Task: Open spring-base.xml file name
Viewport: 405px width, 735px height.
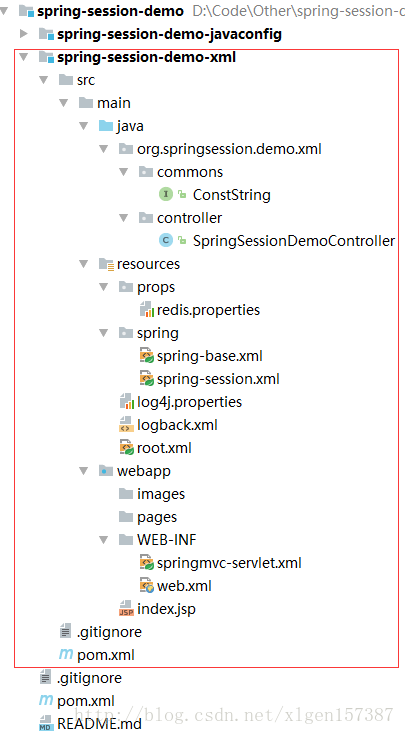Action: [x=210, y=356]
